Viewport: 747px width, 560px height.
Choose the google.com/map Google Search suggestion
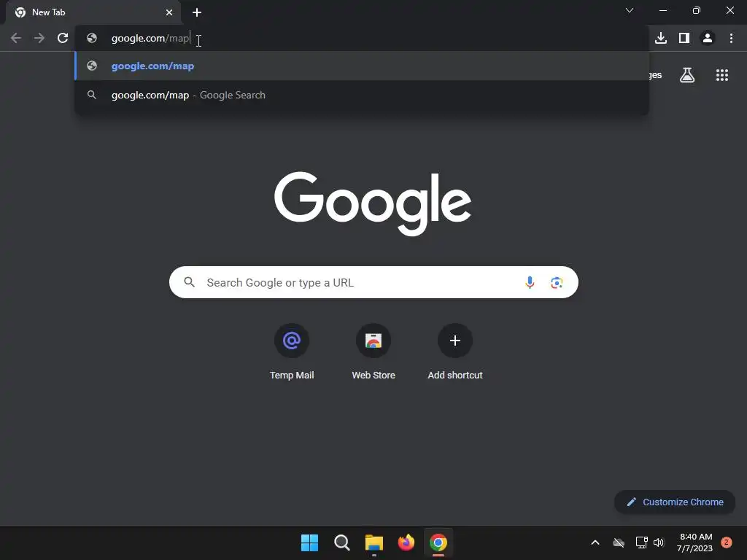[x=362, y=95]
